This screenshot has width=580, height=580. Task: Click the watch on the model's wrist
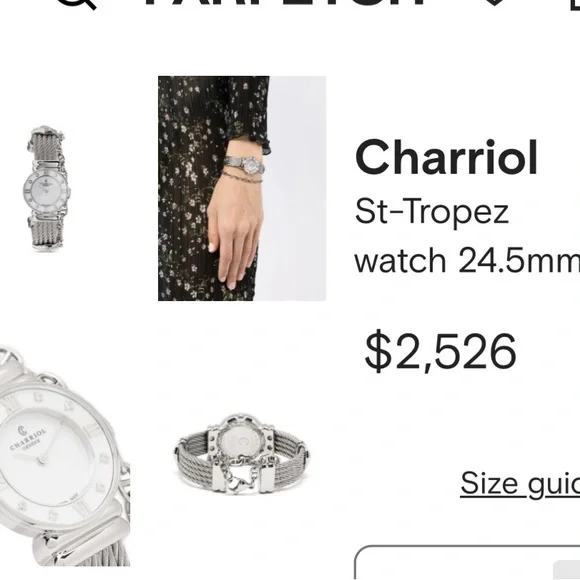point(244,165)
